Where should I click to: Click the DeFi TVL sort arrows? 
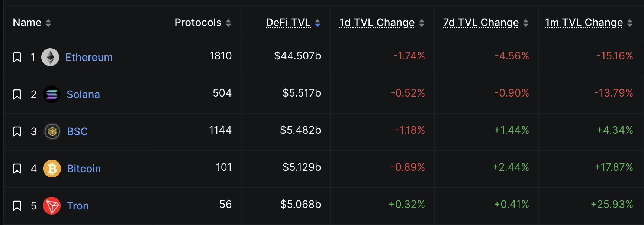(318, 23)
